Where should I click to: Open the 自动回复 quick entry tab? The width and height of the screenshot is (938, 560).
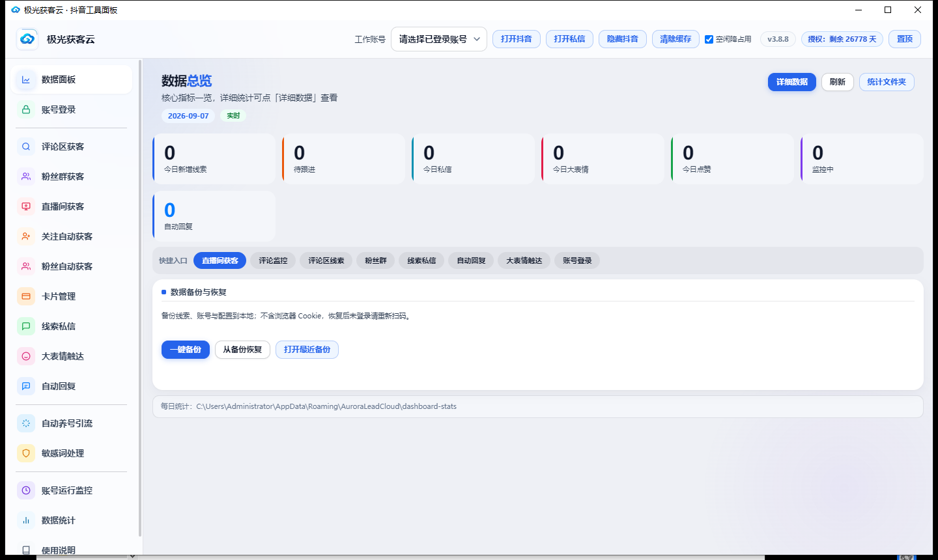coord(471,260)
